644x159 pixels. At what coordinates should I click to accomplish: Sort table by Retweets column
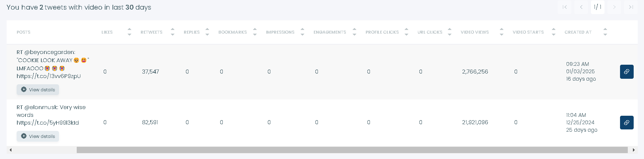(x=172, y=32)
